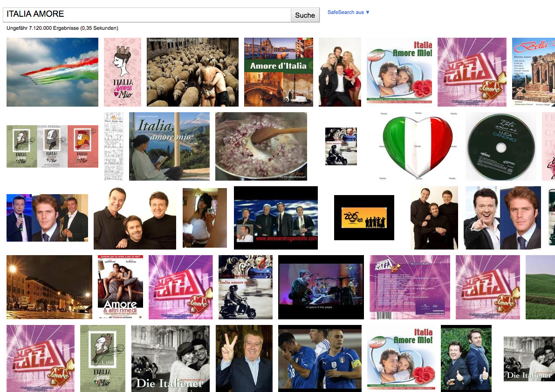Open the night street buildings photo thumbnail
The height and width of the screenshot is (392, 555).
click(49, 287)
